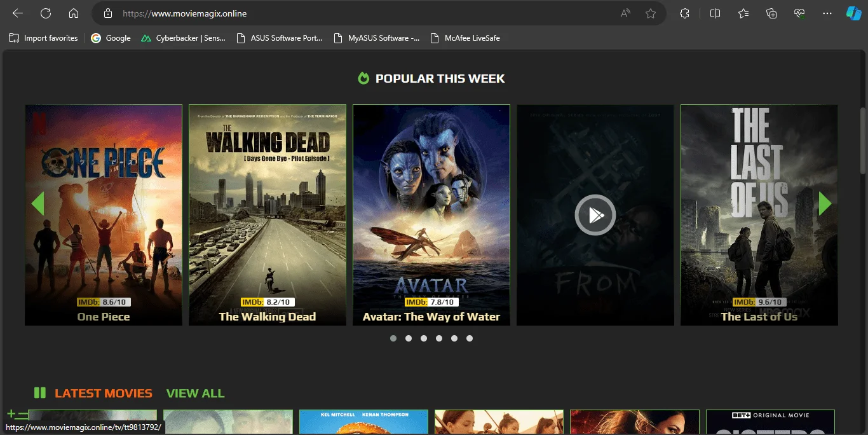Open McAfee LiveSafe bookmark
The height and width of the screenshot is (435, 868).
(x=465, y=38)
